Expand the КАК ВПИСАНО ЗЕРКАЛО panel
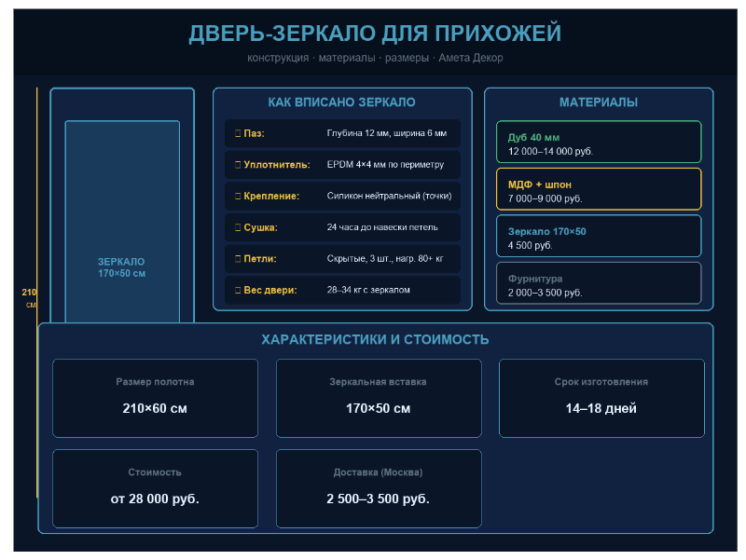Viewport: 746px width, 560px height. pos(342,103)
